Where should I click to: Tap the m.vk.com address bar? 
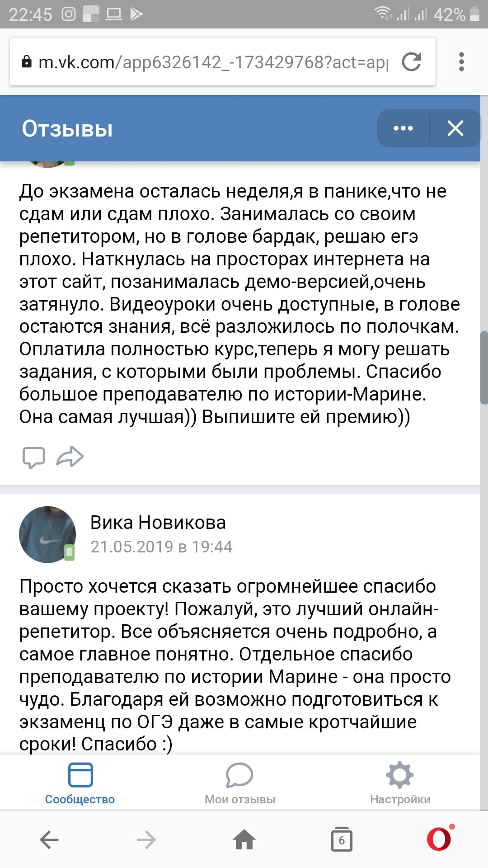click(x=212, y=62)
